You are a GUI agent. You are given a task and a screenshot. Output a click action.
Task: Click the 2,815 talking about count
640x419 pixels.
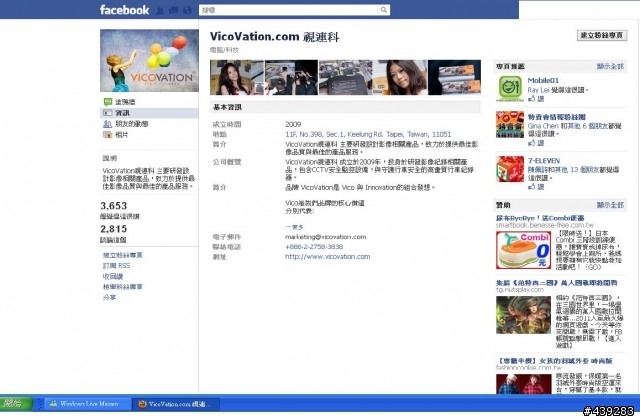(114, 229)
